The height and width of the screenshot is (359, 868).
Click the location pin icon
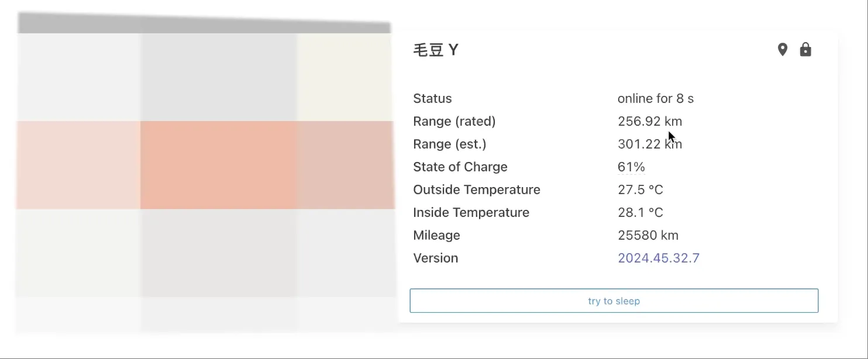[x=783, y=50]
